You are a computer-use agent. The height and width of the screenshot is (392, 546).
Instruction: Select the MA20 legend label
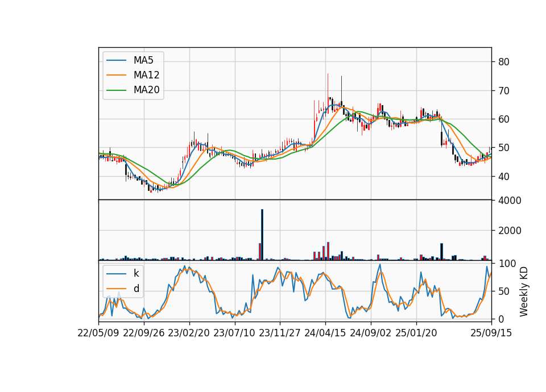pyautogui.click(x=146, y=90)
